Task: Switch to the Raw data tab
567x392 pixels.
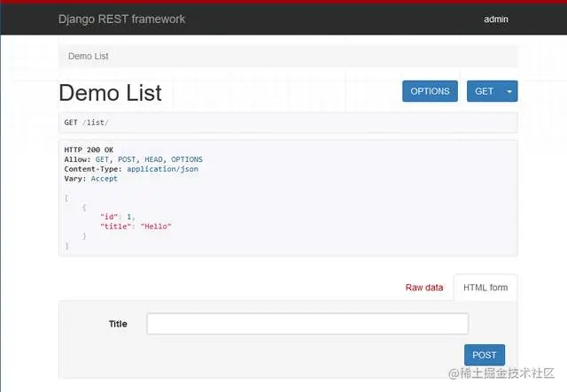Action: pyautogui.click(x=424, y=288)
